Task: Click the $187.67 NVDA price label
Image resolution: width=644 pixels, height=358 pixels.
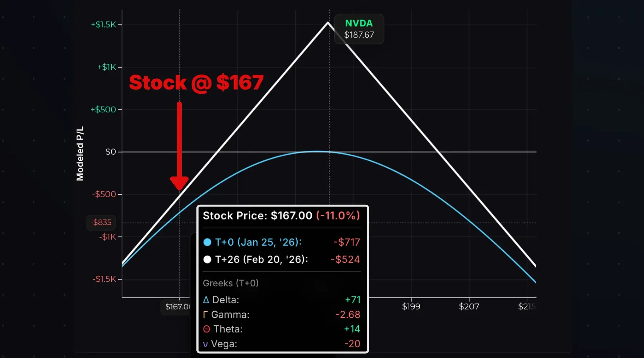Action: [x=359, y=35]
